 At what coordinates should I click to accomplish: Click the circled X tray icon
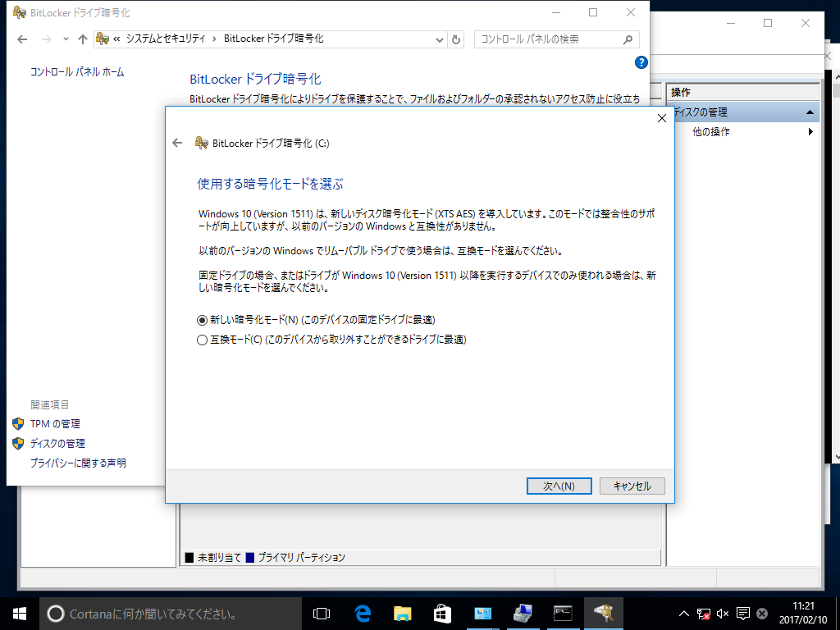pyautogui.click(x=762, y=614)
